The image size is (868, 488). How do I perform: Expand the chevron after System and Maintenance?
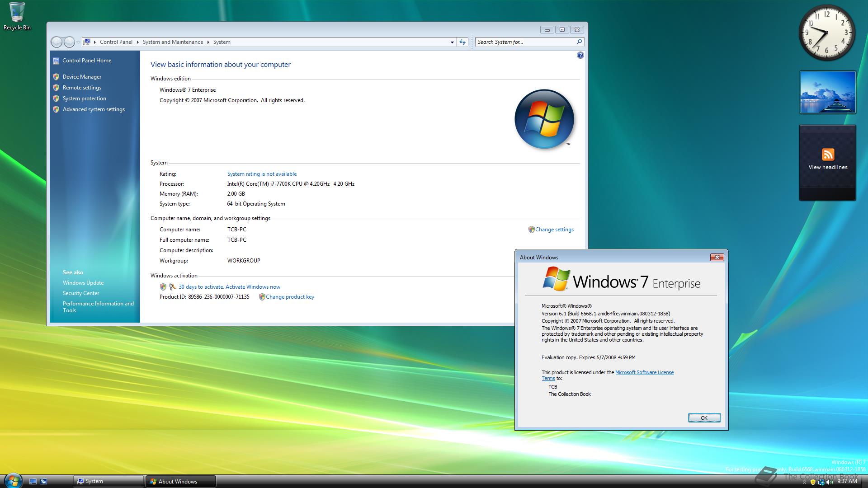pos(208,42)
